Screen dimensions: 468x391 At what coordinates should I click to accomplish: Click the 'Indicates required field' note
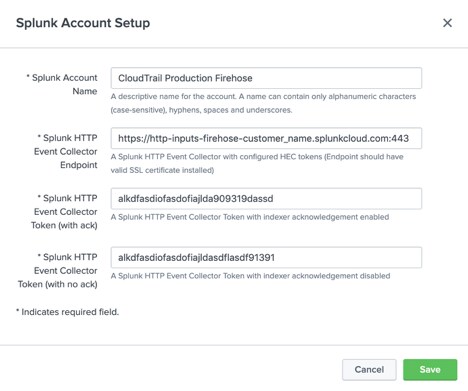click(67, 312)
